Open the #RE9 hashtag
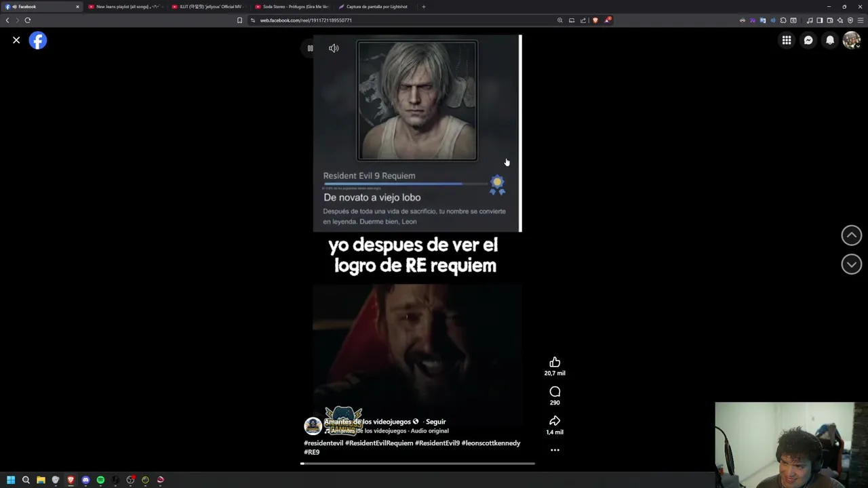Viewport: 868px width, 488px height. pos(311,452)
